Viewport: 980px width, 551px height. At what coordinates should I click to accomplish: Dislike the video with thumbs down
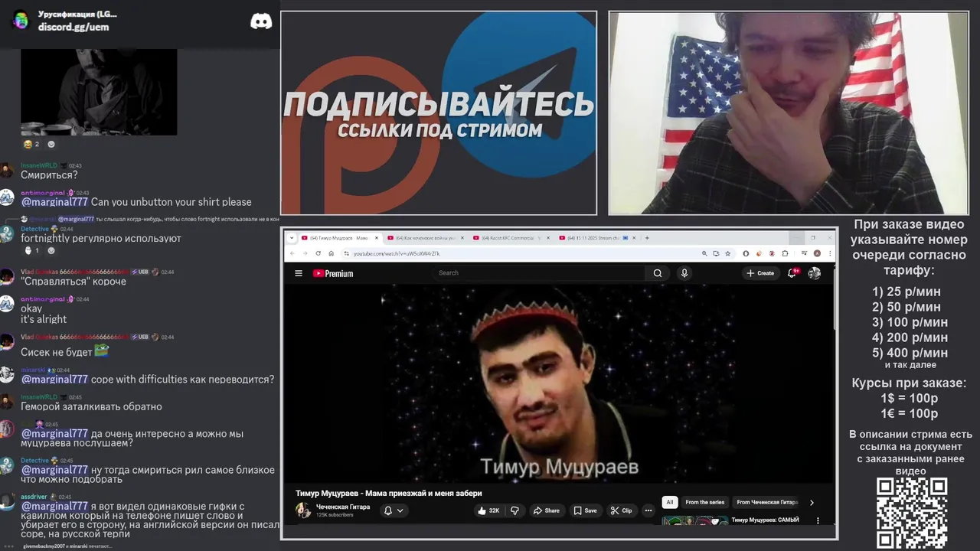(514, 510)
